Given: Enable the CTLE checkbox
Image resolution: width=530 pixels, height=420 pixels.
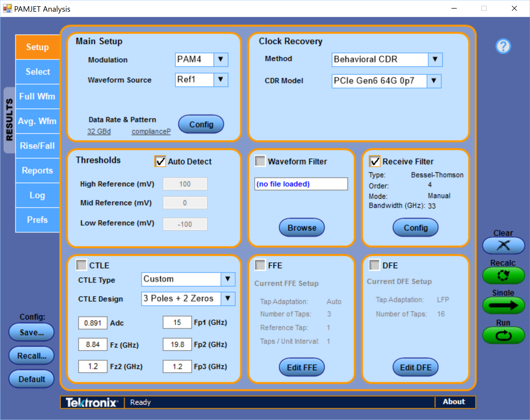Looking at the screenshot, I should 81,265.
